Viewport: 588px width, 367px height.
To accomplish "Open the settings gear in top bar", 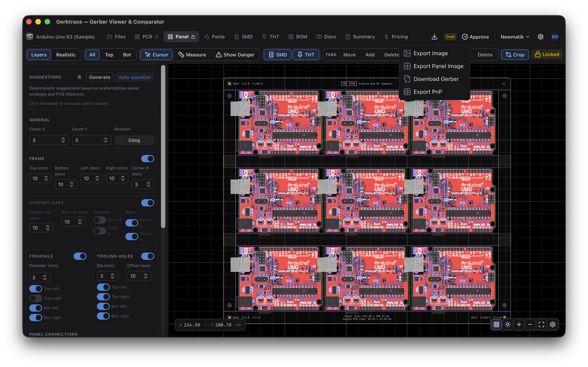I will click(540, 37).
